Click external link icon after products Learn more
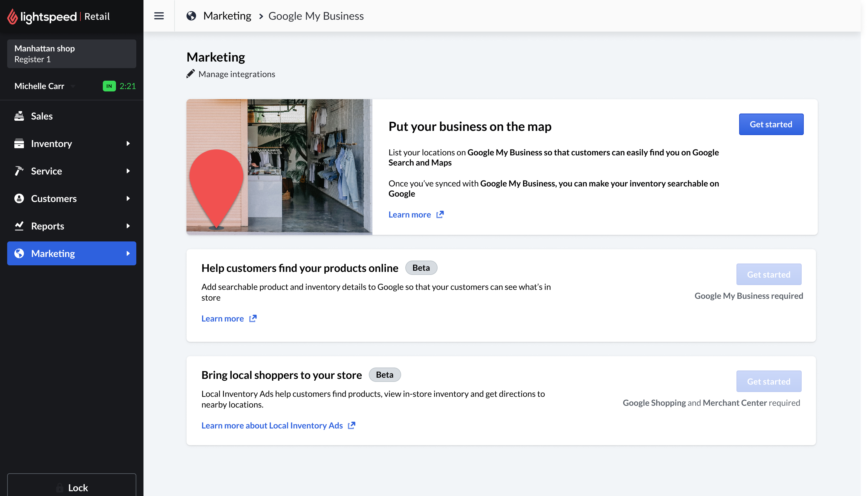The height and width of the screenshot is (496, 868). click(253, 319)
